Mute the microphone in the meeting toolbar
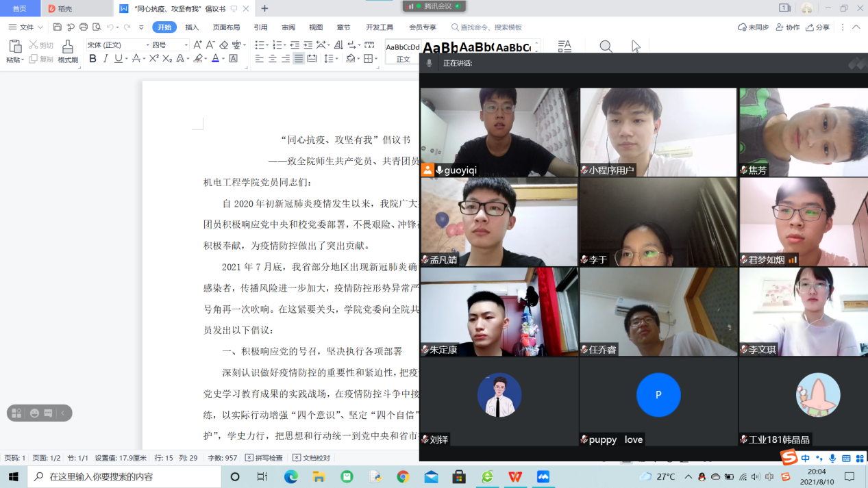 tap(428, 62)
